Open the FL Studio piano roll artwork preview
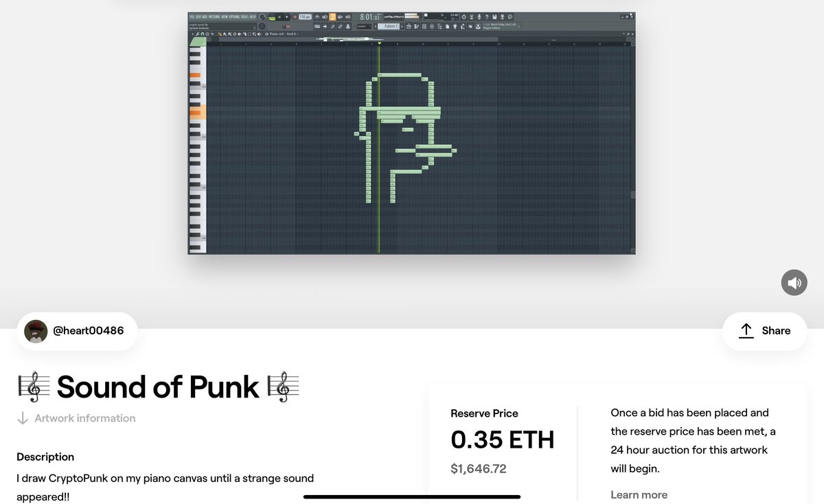Viewport: 824px width, 504px height. 411,133
